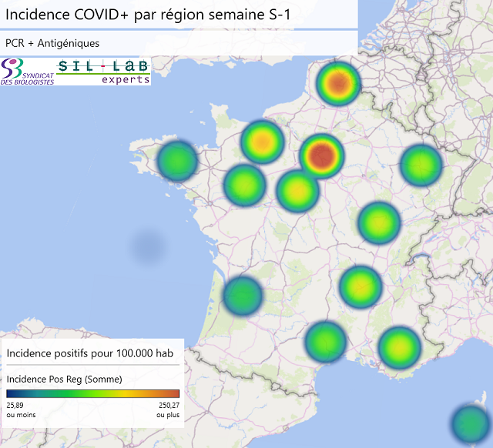Screen dimensions: 493x448
Task: Click the faint blue heat spot in the Atlantic
Action: [149, 246]
